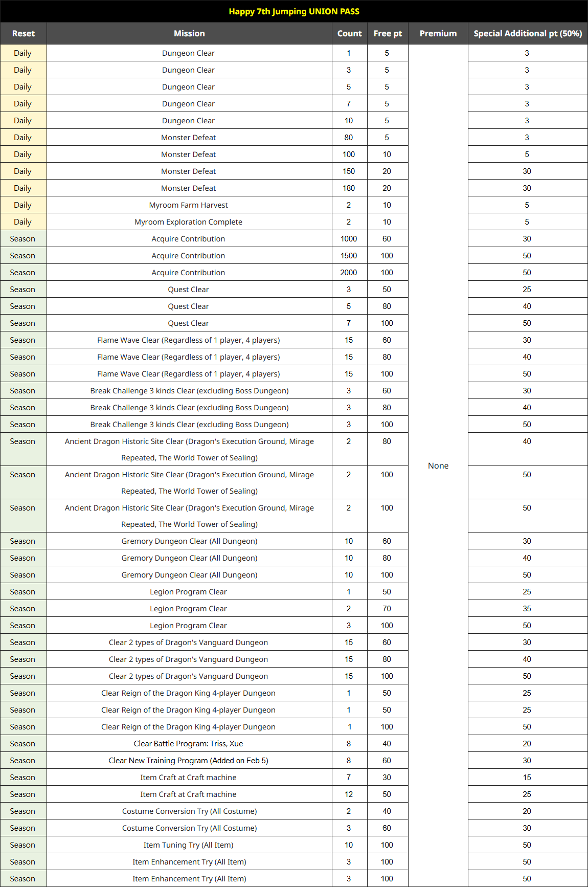
Task: Click 'Ancient Dragon Historic Site Clear' row with 80 pt
Action: (190, 449)
